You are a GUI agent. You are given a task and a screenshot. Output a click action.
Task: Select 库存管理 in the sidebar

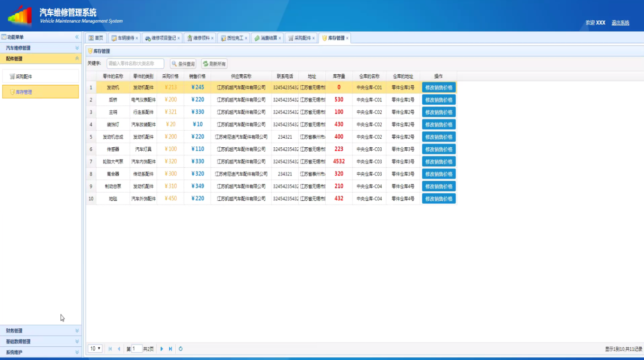[41, 92]
